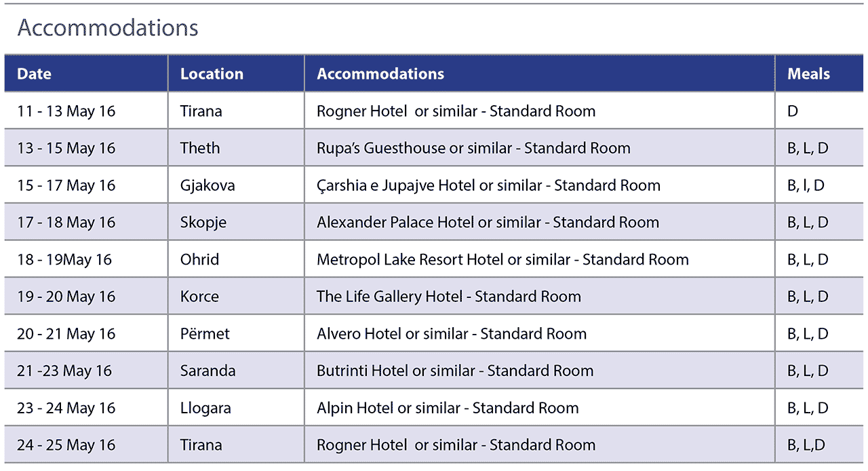Screen dimensions: 868x471
Task: Select the 24 - 25 May 16 date cell
Action: [x=66, y=445]
